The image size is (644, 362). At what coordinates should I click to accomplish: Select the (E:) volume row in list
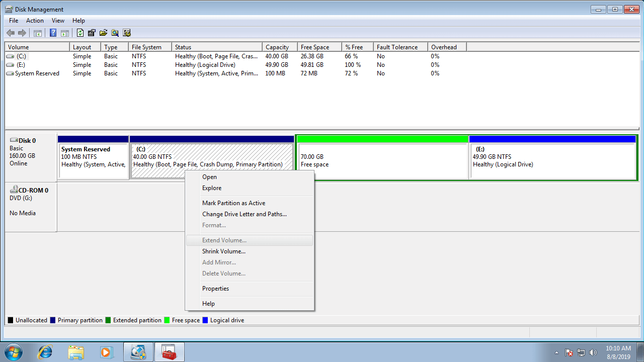coord(21,65)
